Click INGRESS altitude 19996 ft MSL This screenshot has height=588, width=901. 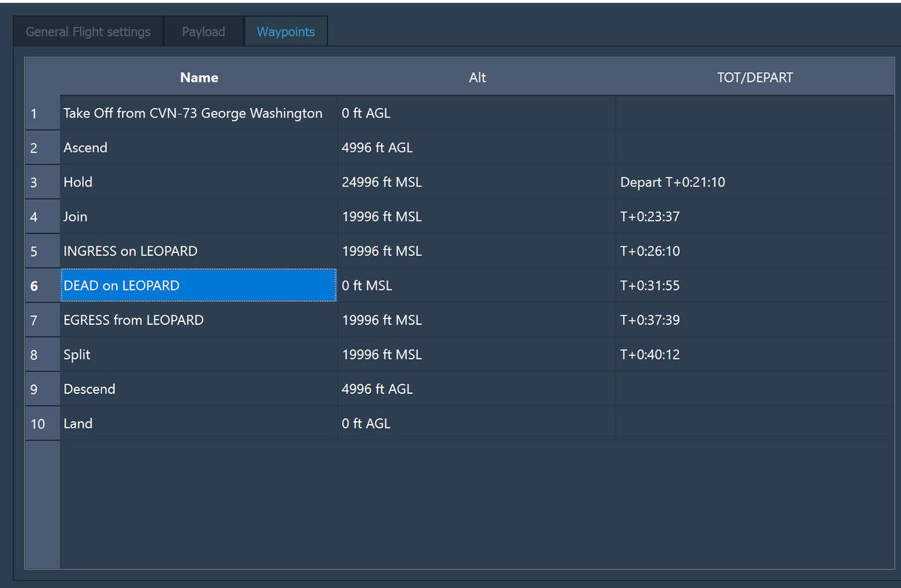477,251
